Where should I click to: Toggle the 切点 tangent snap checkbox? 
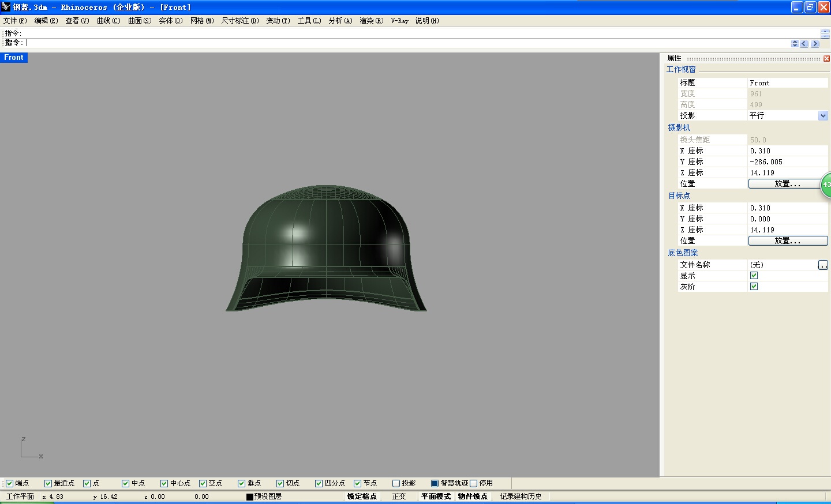pyautogui.click(x=280, y=483)
